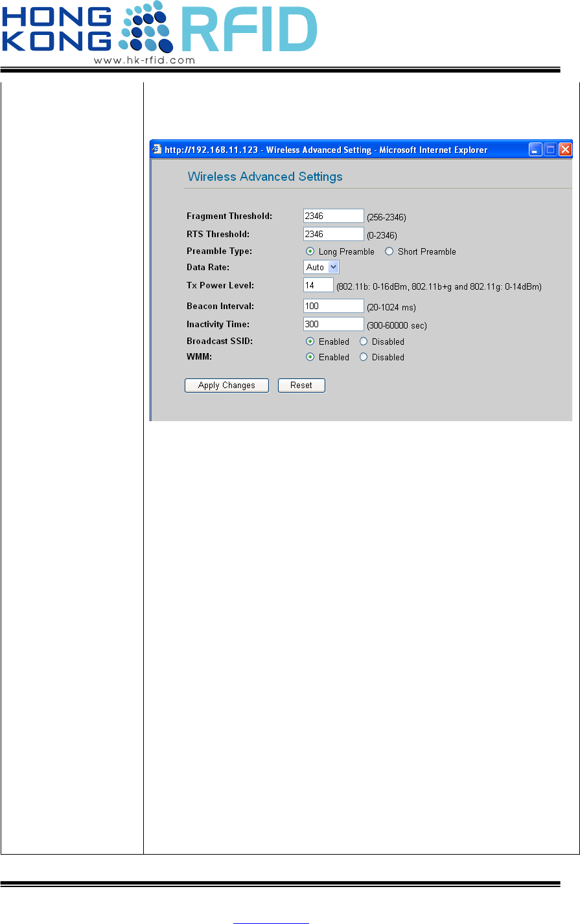
Task: Click the Wireless Advanced Settings heading
Action: (265, 176)
